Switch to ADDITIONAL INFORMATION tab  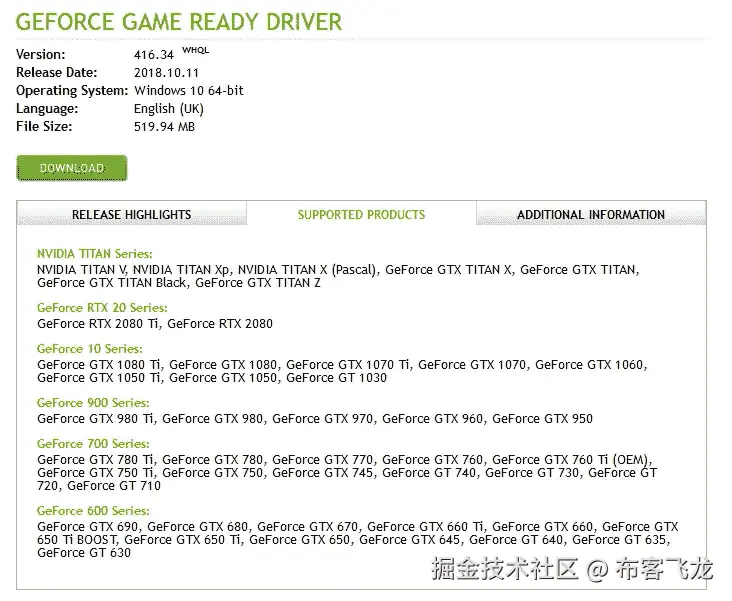[591, 214]
